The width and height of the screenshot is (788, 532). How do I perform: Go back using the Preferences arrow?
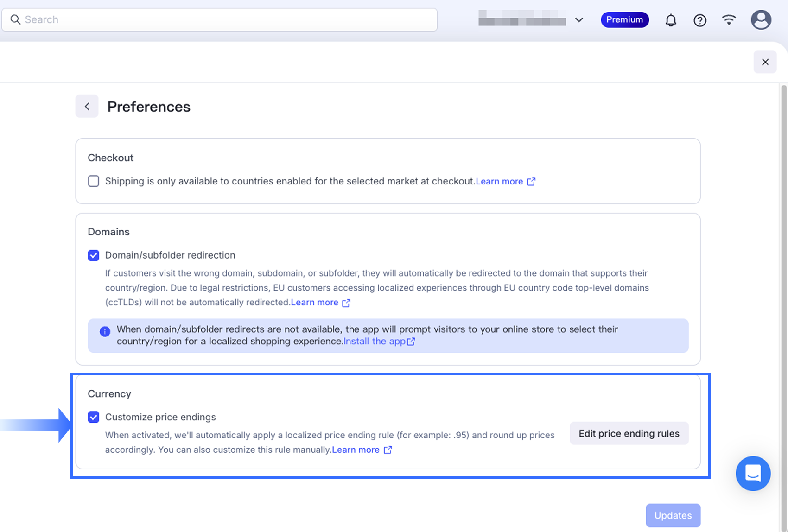tap(87, 107)
